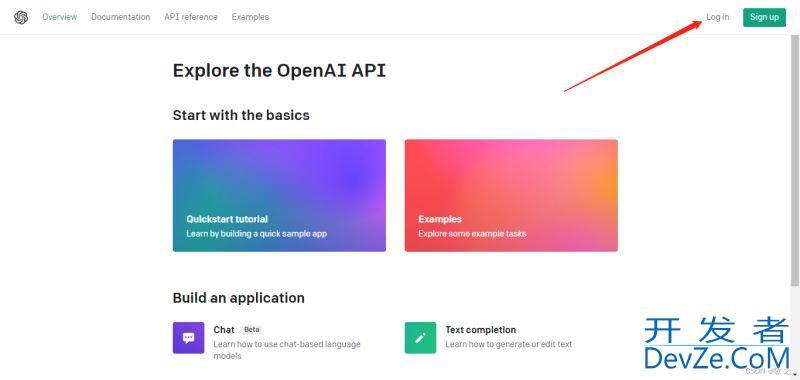Screen dimensions: 800x380
Task: Click the Text completion heading link
Action: pos(481,330)
